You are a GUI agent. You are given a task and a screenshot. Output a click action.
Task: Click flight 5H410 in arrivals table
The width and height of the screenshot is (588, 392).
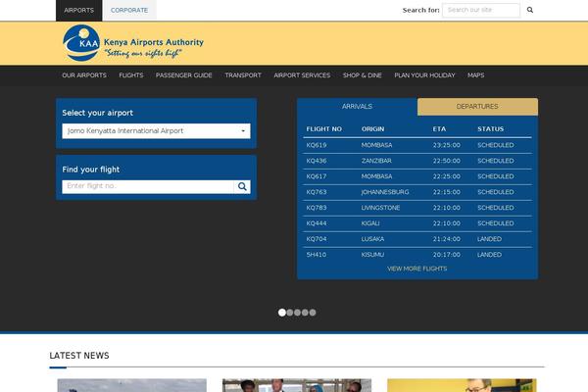pos(317,255)
